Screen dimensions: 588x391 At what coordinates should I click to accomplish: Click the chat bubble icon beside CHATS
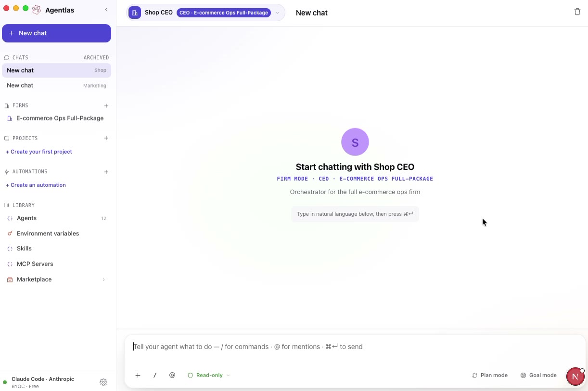pyautogui.click(x=7, y=57)
